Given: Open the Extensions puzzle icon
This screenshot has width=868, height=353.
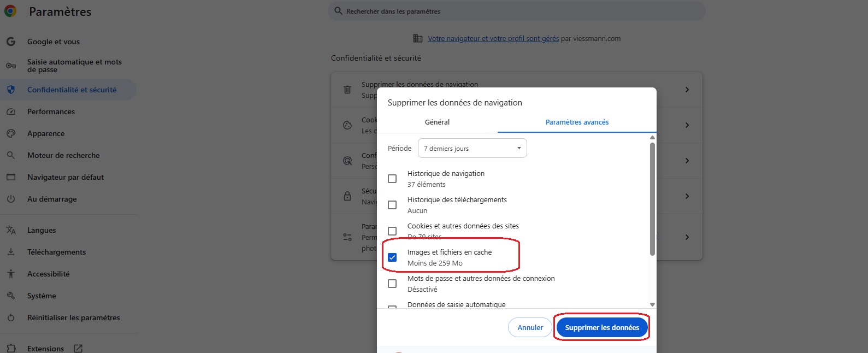Looking at the screenshot, I should point(11,348).
